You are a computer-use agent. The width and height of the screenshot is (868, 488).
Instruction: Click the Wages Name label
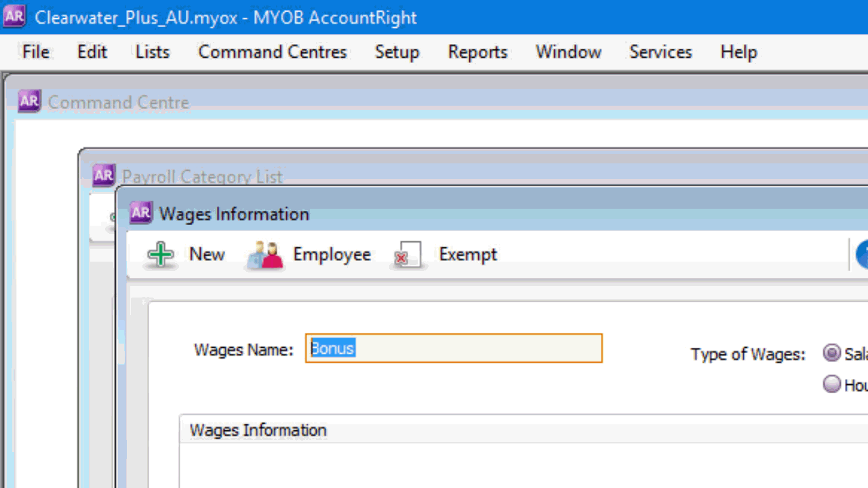(x=243, y=350)
